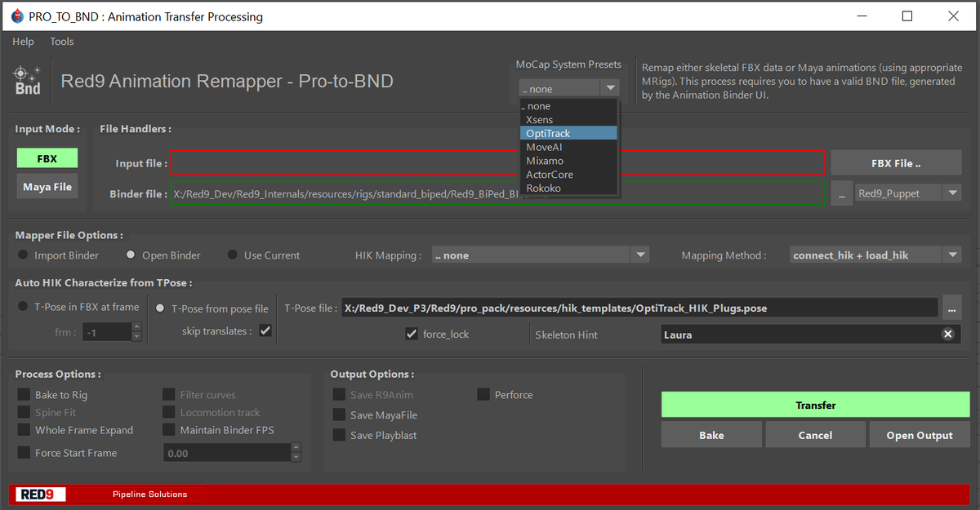
Task: Check the Save Playblast option
Action: point(339,436)
